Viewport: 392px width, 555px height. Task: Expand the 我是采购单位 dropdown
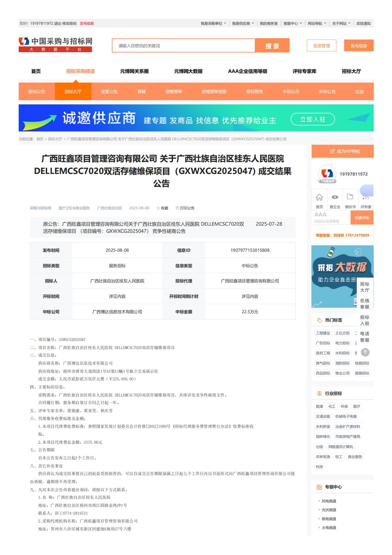tap(213, 23)
